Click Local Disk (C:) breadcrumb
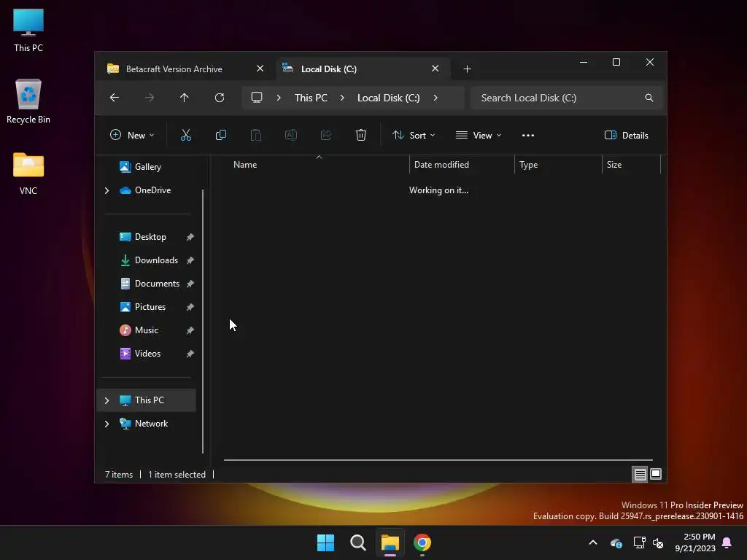 coord(388,98)
